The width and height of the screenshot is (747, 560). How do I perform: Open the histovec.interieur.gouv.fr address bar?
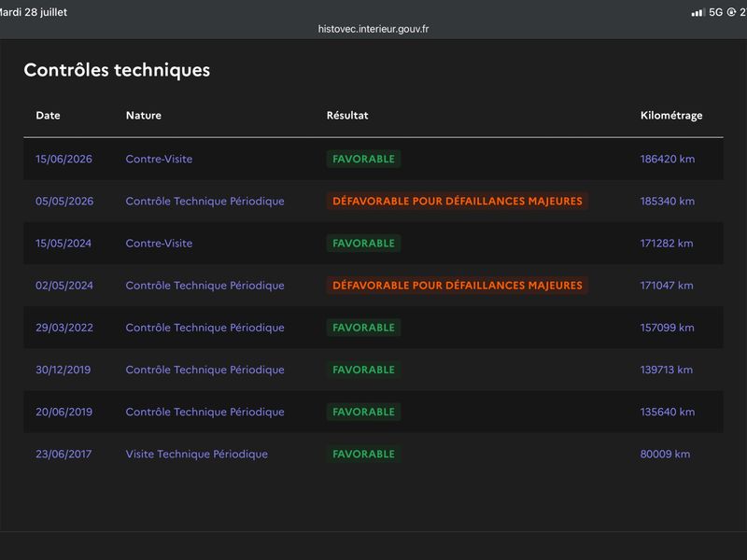click(373, 29)
